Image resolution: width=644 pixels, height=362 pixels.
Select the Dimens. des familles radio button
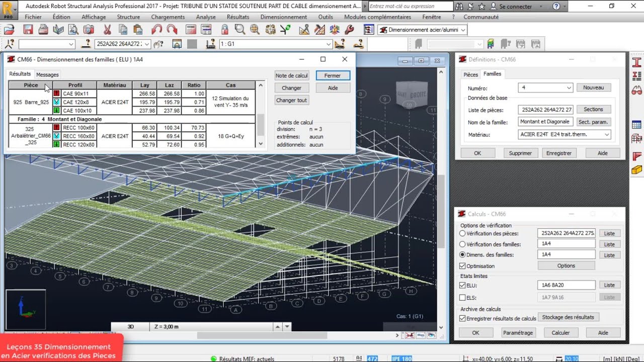click(463, 255)
